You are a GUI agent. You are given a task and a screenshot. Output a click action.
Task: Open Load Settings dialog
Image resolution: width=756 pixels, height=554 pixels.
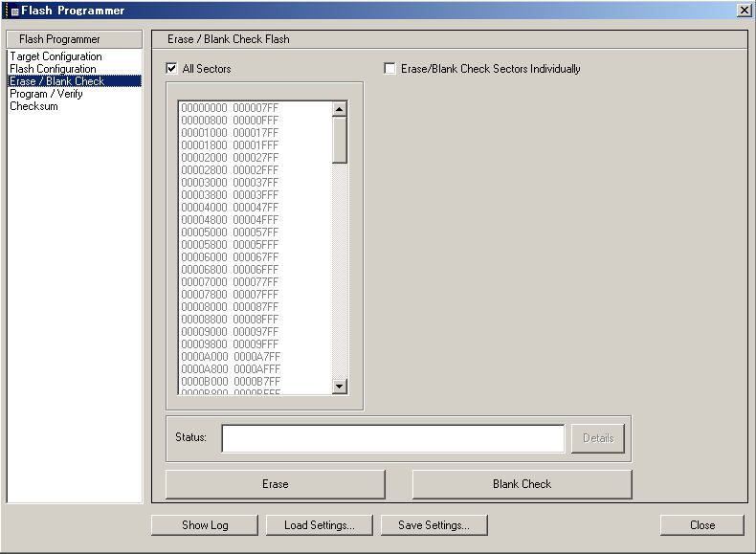coord(319,525)
